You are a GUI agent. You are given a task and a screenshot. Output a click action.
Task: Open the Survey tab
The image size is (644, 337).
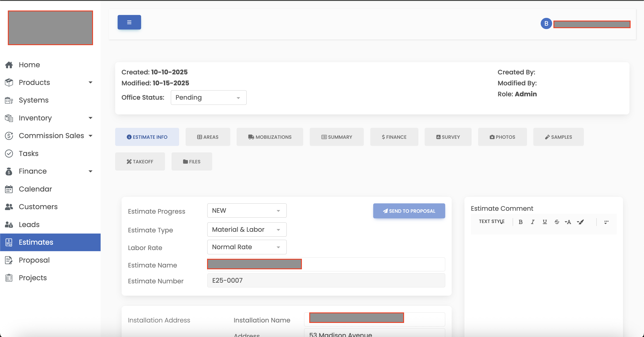448,137
